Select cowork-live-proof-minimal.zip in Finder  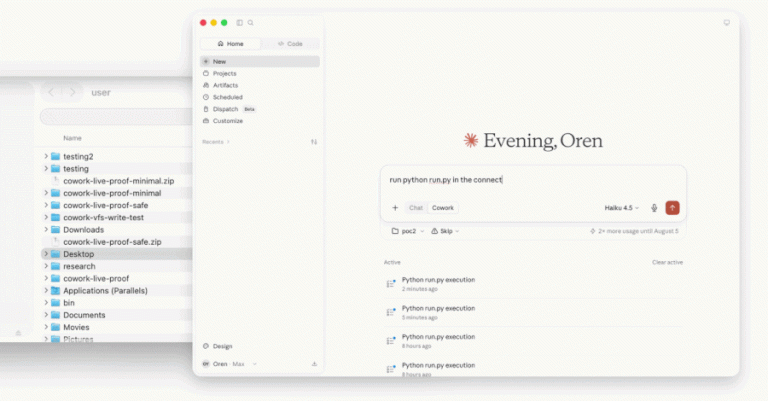117,181
